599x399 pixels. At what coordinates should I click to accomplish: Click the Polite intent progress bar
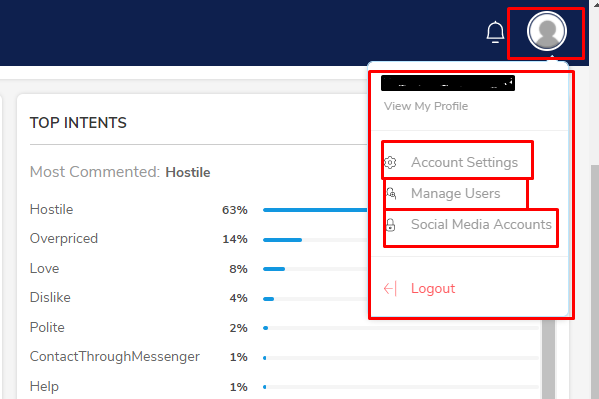(x=401, y=328)
